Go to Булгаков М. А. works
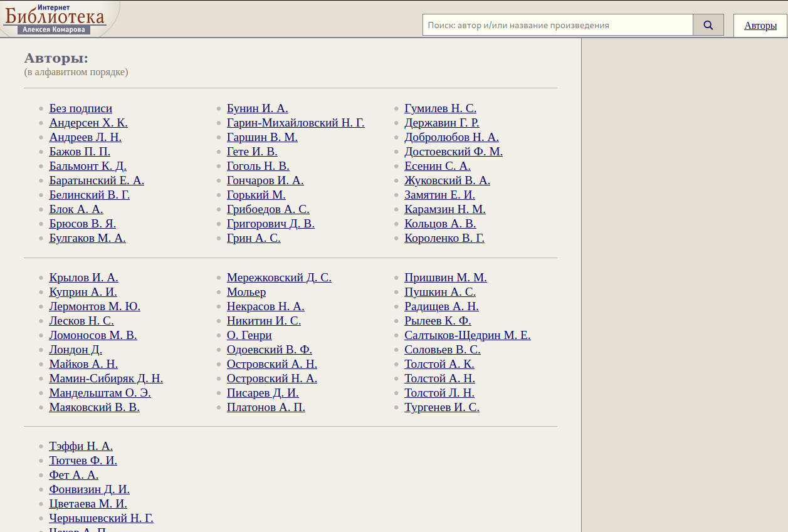 tap(87, 238)
